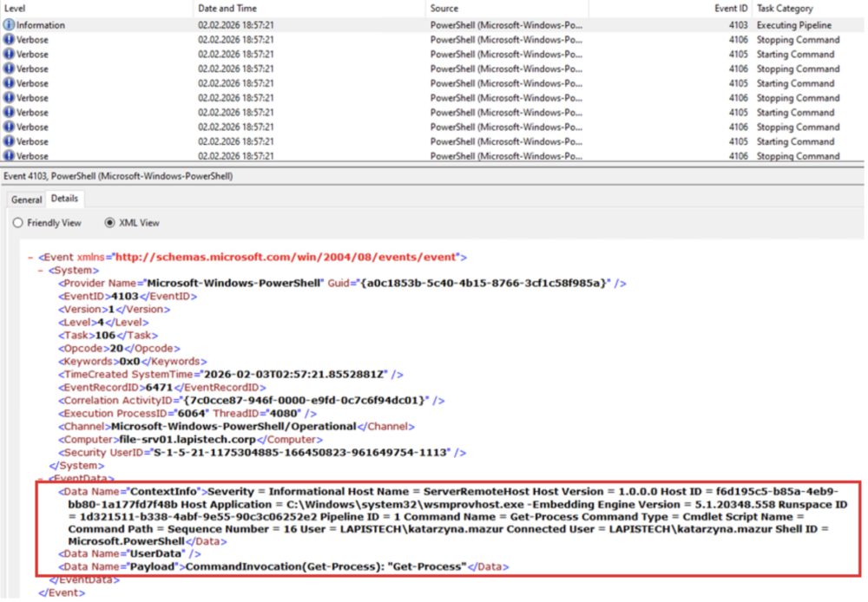Switch to the General tab
This screenshot has height=602, width=868.
tap(26, 200)
